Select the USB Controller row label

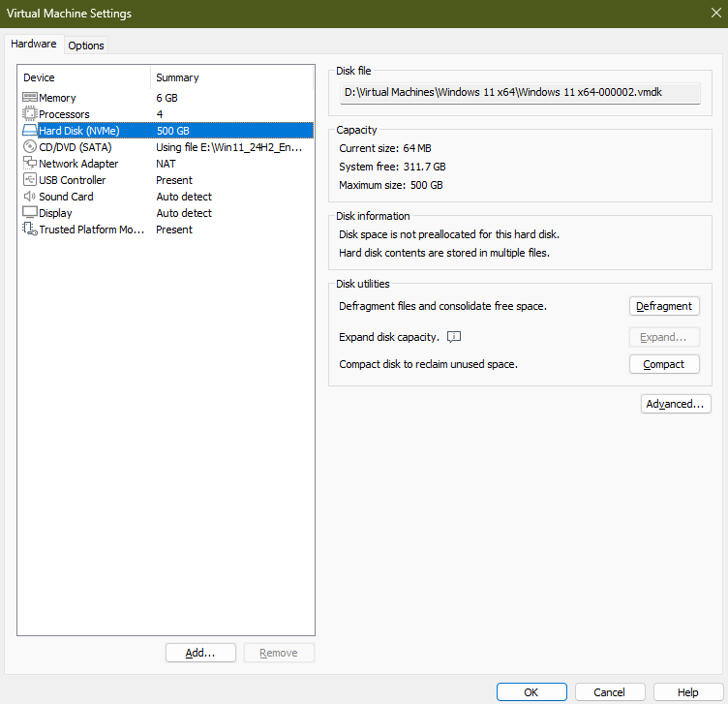point(72,180)
